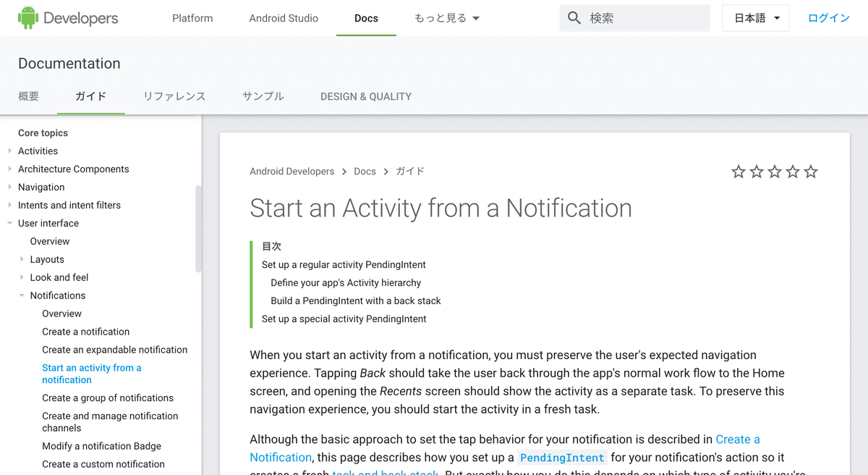The width and height of the screenshot is (868, 475).
Task: Jump to Build a PendingIntent with a back stack
Action: tap(356, 300)
